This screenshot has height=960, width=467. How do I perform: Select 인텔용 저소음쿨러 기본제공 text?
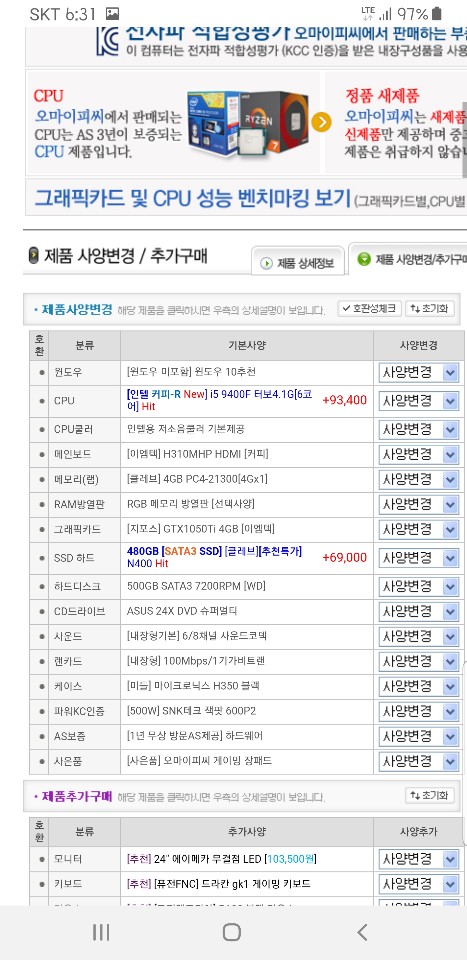(x=186, y=430)
